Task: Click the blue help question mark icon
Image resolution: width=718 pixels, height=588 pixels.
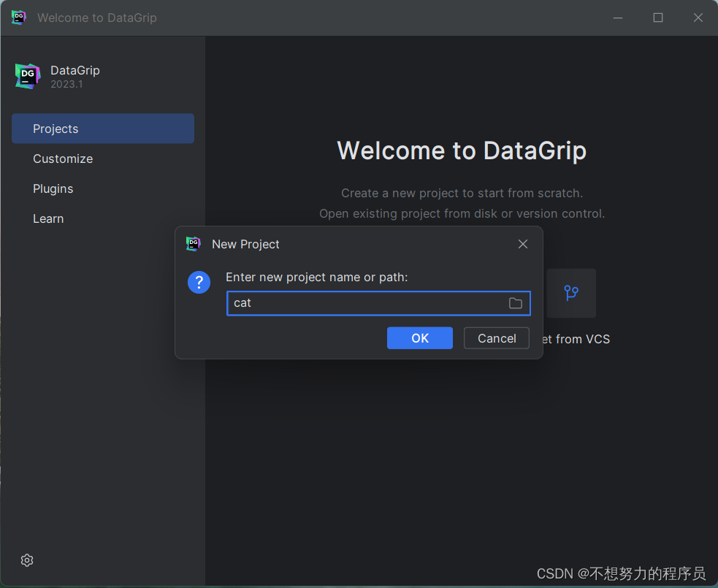Action: pyautogui.click(x=199, y=282)
